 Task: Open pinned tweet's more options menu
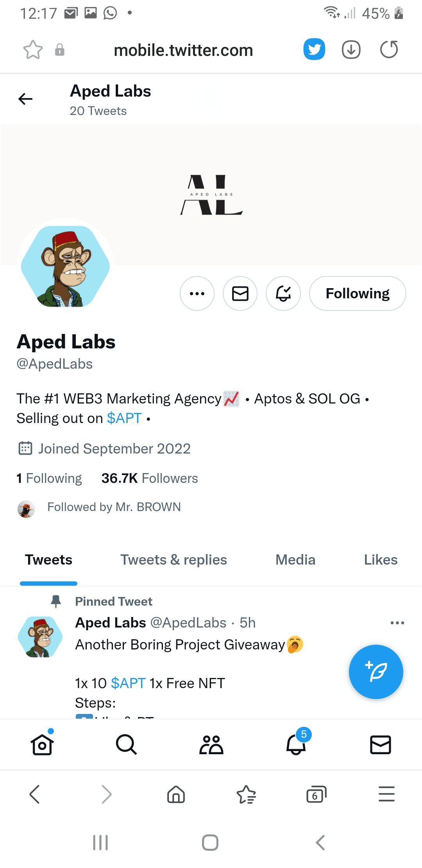click(x=397, y=623)
